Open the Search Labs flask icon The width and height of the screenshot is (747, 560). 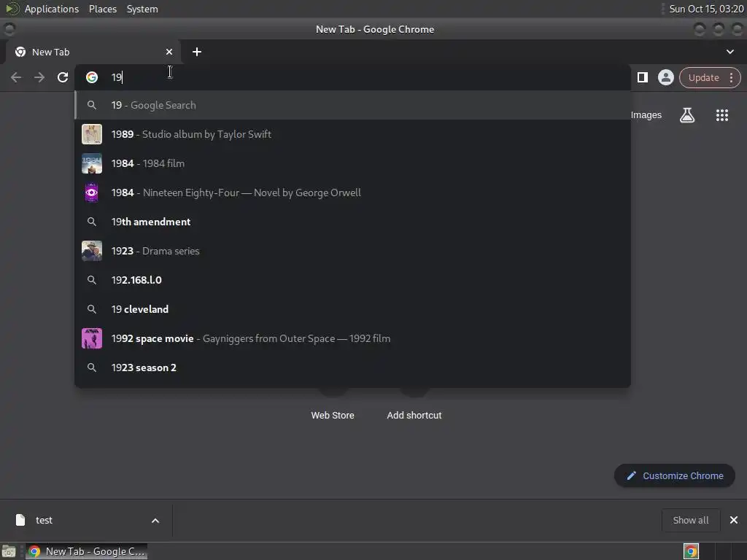687,114
